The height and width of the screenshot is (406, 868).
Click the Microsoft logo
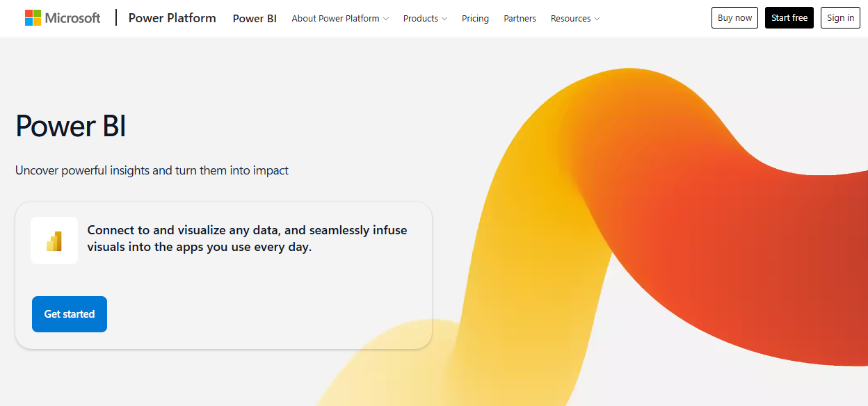coord(63,18)
